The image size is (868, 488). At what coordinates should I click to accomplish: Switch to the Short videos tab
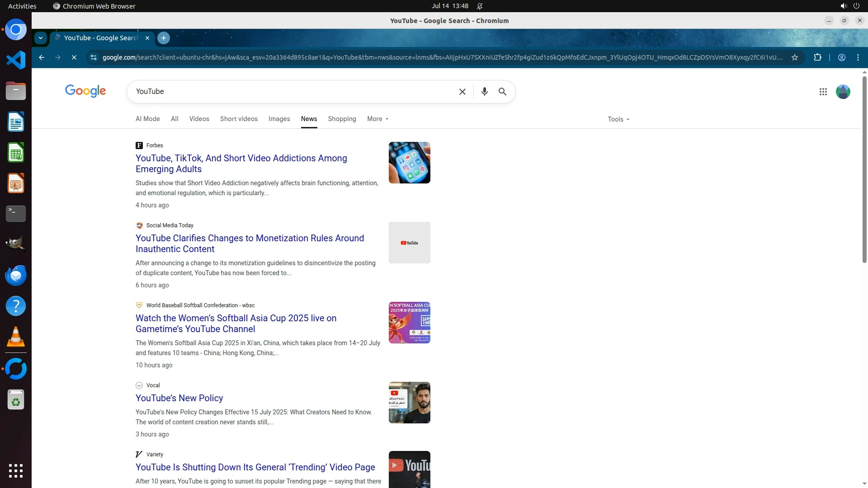tap(239, 119)
